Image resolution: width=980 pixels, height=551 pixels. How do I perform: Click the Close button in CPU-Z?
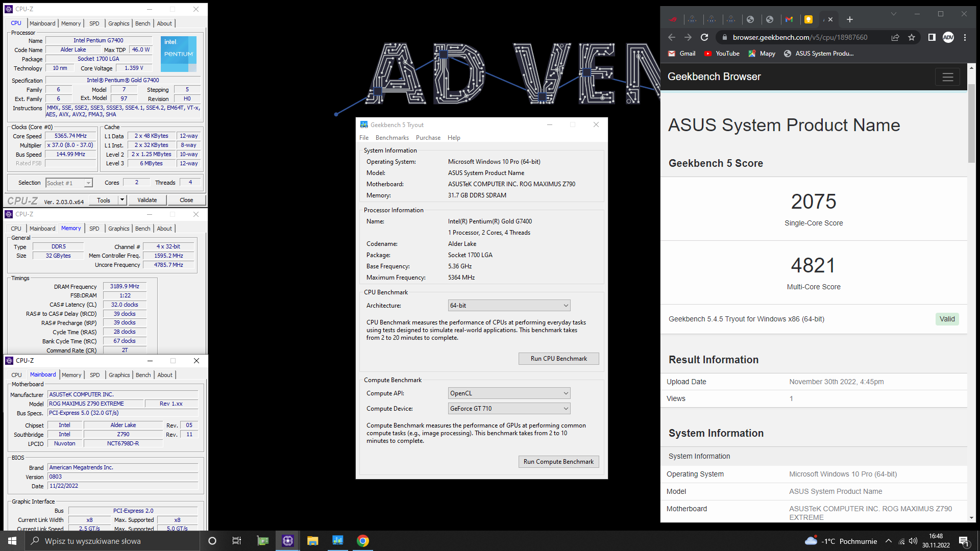click(186, 200)
